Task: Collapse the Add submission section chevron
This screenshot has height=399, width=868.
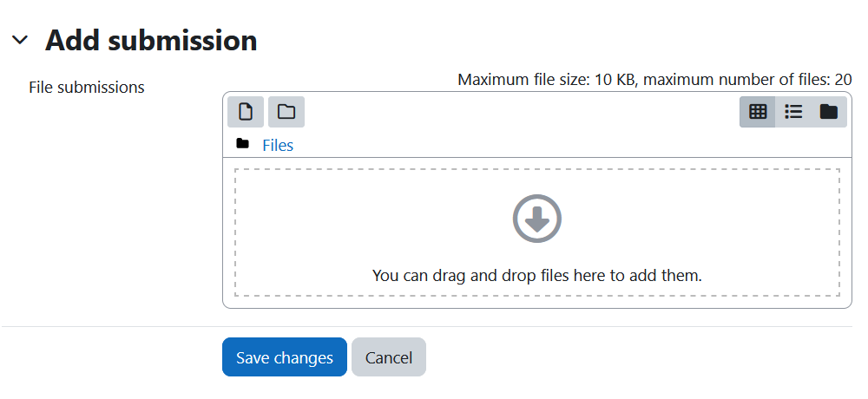Action: 20,40
